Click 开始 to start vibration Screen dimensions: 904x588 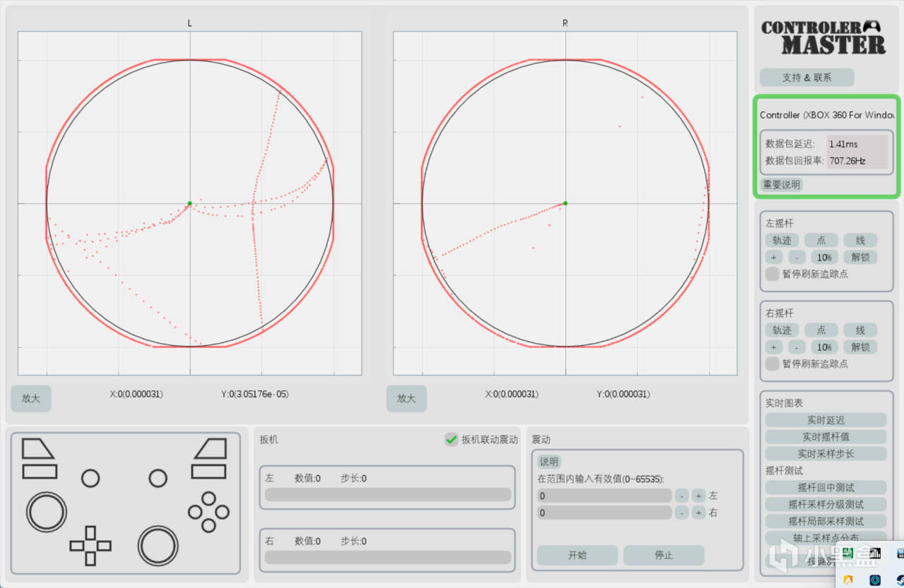[x=577, y=555]
